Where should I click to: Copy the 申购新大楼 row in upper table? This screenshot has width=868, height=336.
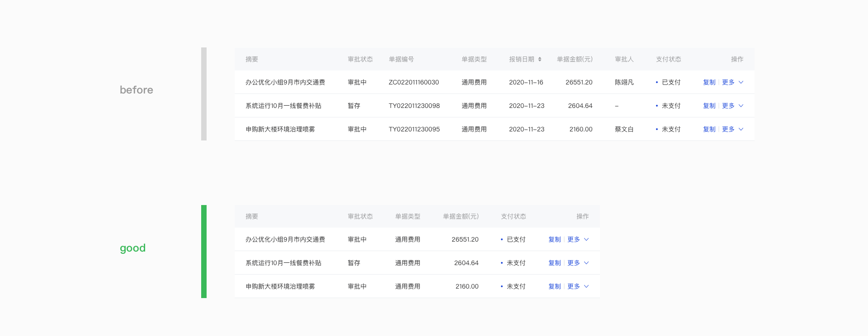tap(709, 129)
